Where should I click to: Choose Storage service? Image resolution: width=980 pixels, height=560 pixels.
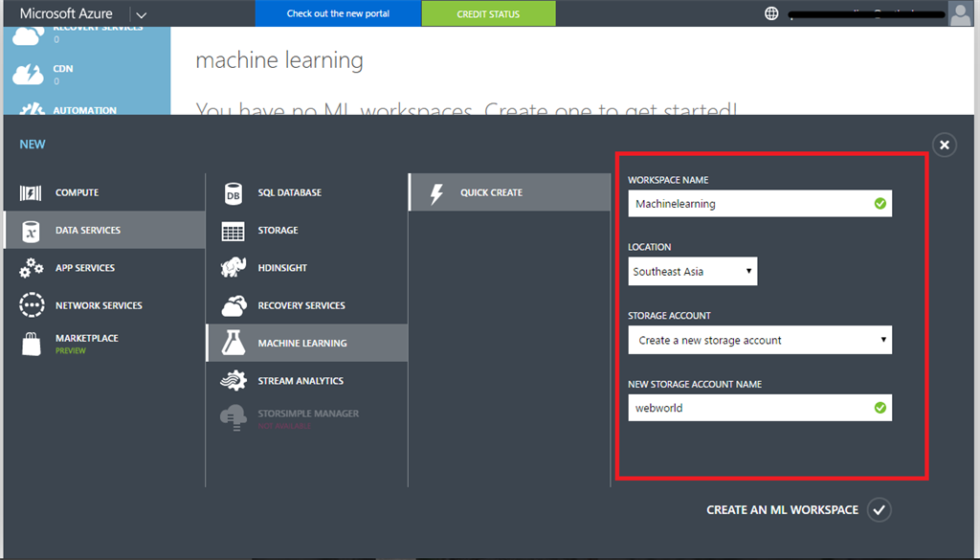307,230
